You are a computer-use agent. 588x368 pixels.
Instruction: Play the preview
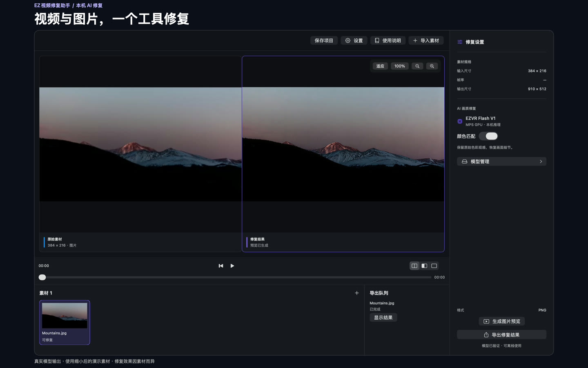pos(232,266)
